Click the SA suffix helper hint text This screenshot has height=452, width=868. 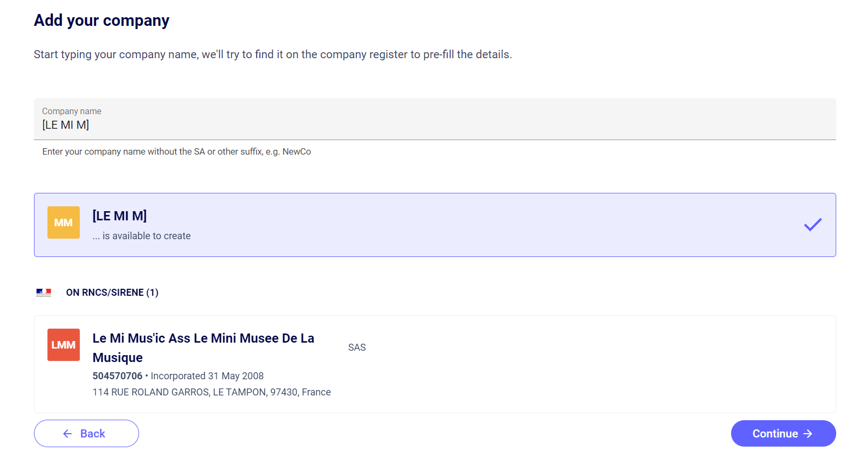(176, 152)
